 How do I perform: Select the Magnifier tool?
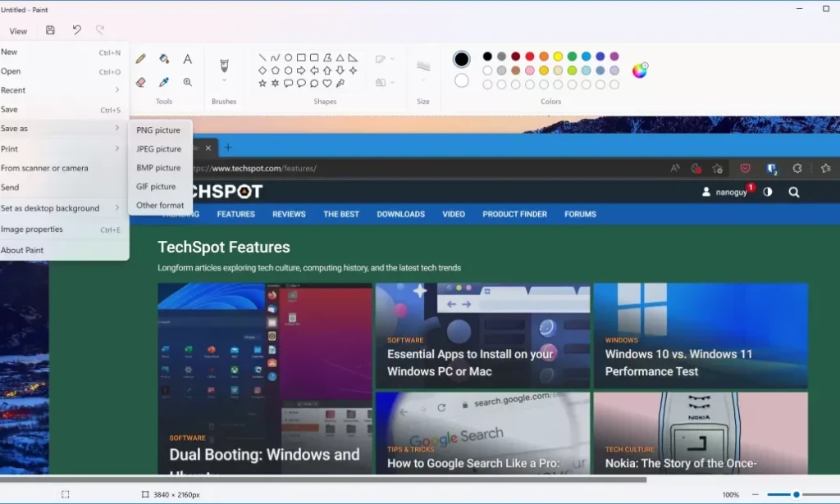point(188,82)
